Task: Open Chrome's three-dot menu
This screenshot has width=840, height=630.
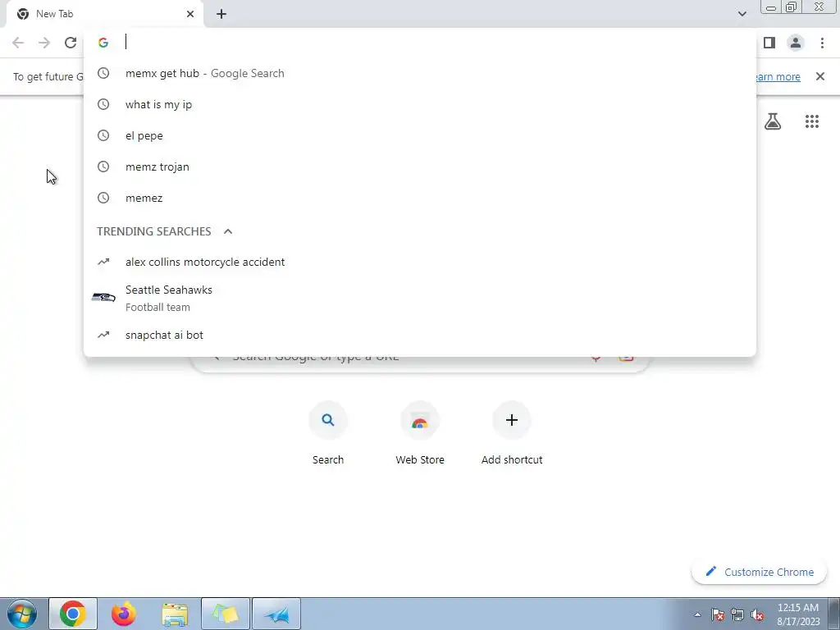Action: [x=822, y=43]
